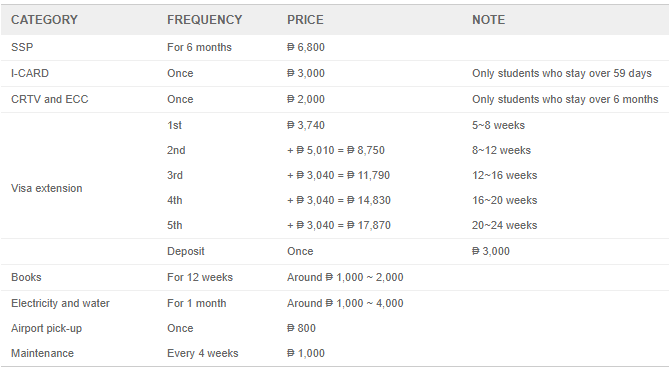669x371 pixels.
Task: Click the Books category label
Action: (26, 277)
